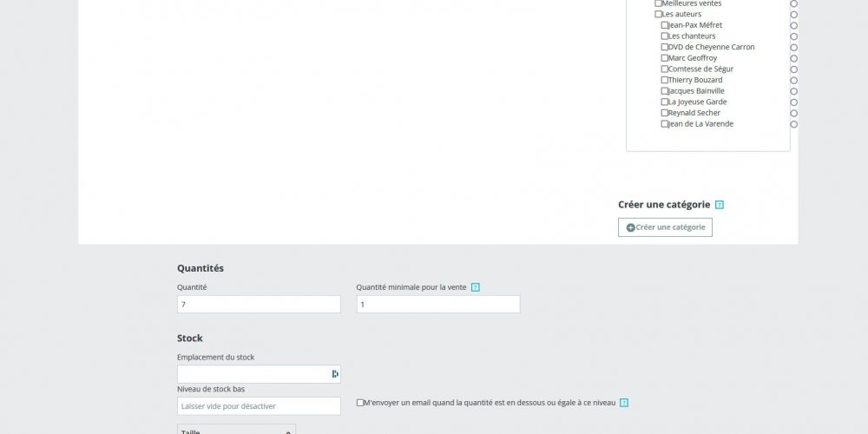Image resolution: width=868 pixels, height=434 pixels.
Task: Click the Quantité input field
Action: coord(259,305)
